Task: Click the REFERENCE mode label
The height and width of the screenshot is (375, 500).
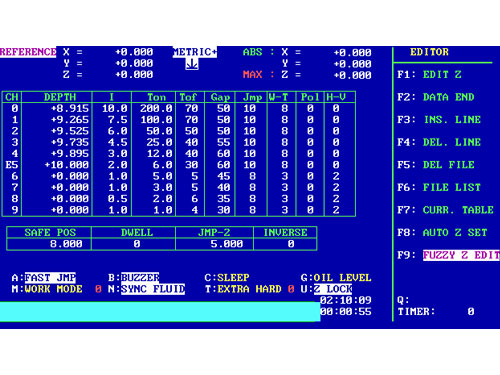Action: (28, 52)
